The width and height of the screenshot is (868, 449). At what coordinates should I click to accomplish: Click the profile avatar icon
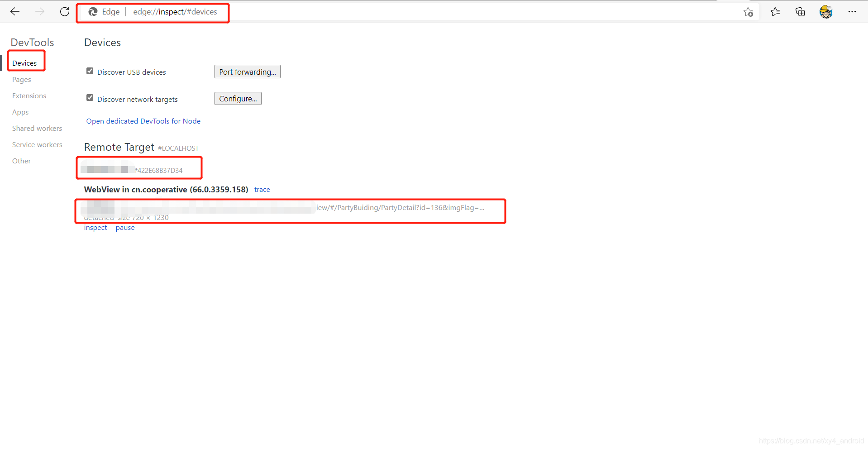(x=825, y=12)
